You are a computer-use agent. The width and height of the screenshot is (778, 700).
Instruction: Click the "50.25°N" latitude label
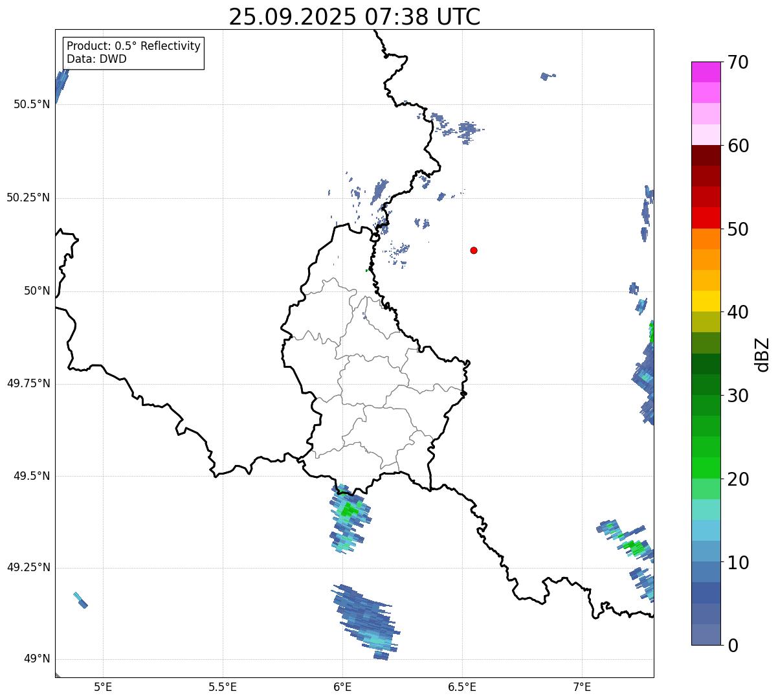click(28, 198)
